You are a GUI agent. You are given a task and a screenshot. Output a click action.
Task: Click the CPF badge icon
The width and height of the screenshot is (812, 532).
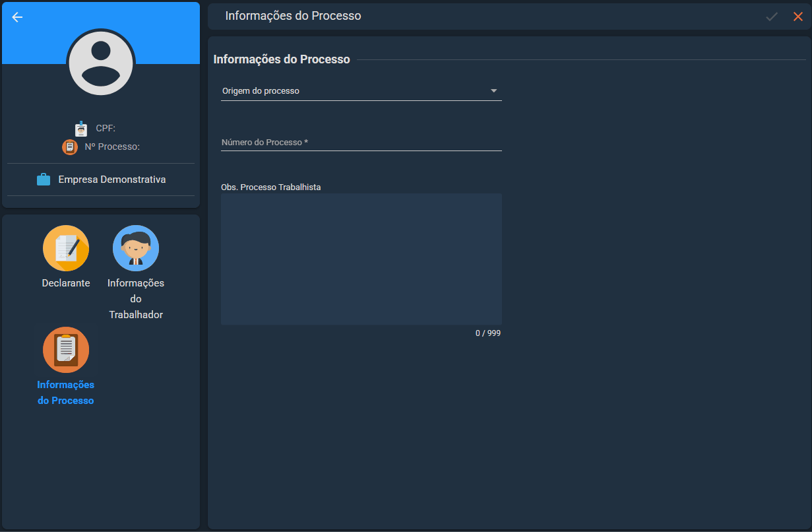[x=81, y=129]
